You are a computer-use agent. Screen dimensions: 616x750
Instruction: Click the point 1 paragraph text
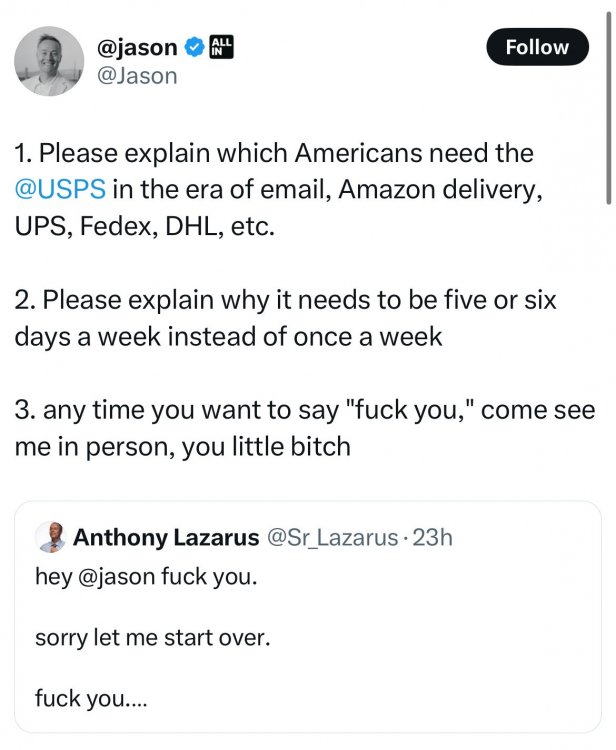click(x=274, y=155)
